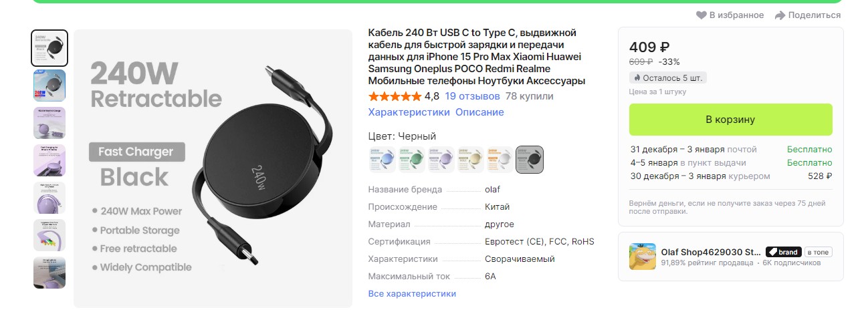Select the blue color variant
The image size is (868, 316).
click(x=383, y=160)
